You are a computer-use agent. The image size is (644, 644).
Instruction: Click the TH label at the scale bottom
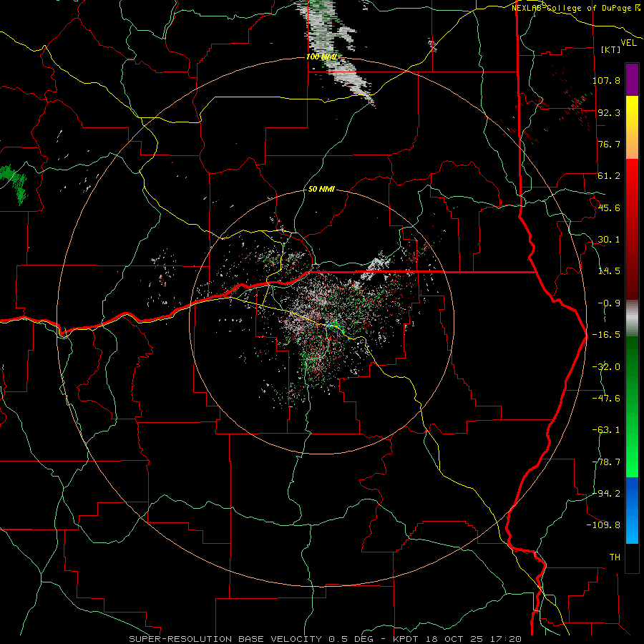coord(615,557)
